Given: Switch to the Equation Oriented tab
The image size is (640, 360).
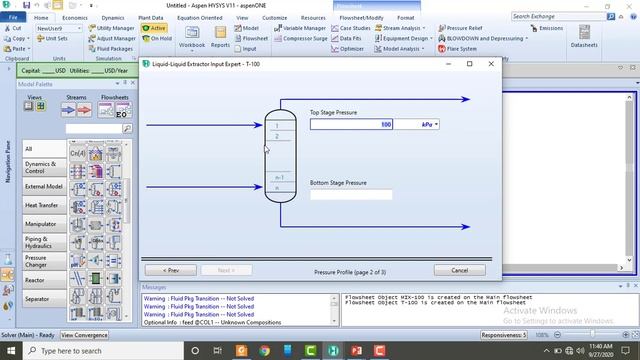Looking at the screenshot, I should pos(200,18).
